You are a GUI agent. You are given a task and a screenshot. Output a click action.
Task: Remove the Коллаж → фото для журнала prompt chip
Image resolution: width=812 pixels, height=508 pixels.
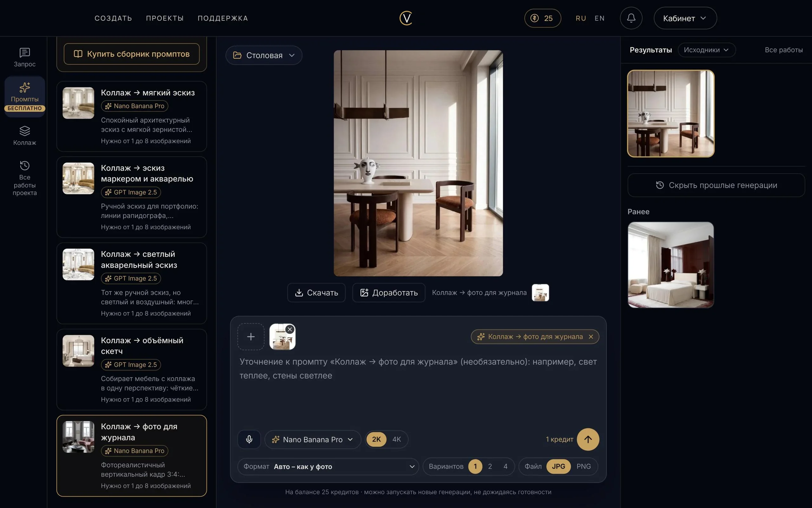click(591, 337)
